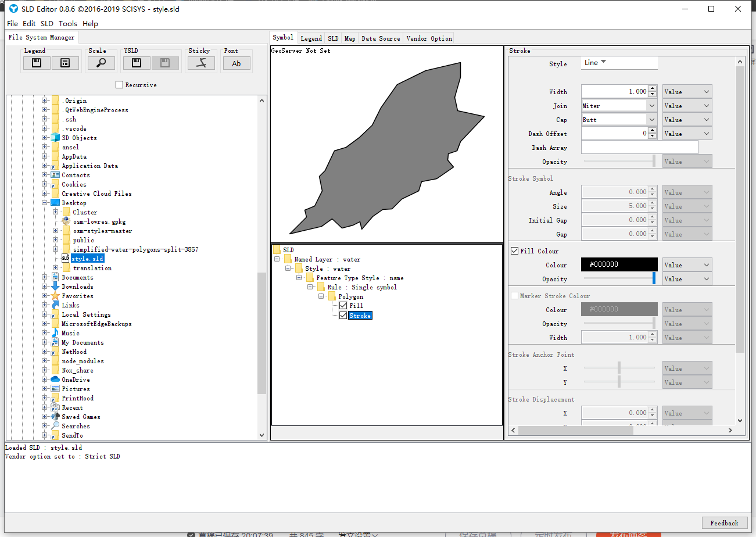Disable the Fill Colour checkbox
The height and width of the screenshot is (537, 756).
pyautogui.click(x=514, y=250)
